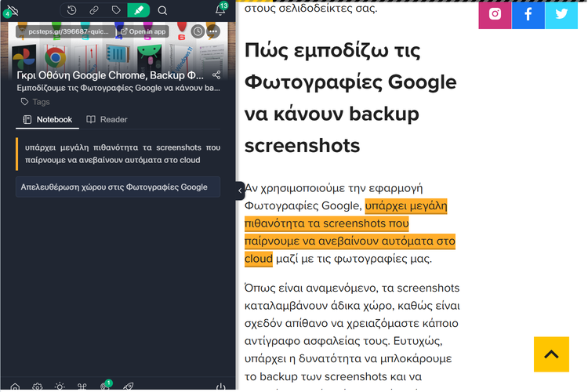Click the round clock button on thumbnail
Screen dimensions: 588x392
pyautogui.click(x=198, y=31)
